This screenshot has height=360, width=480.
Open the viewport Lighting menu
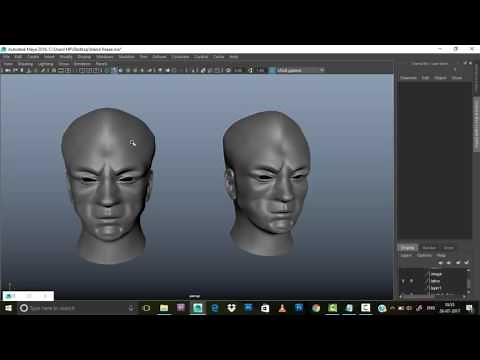point(46,64)
